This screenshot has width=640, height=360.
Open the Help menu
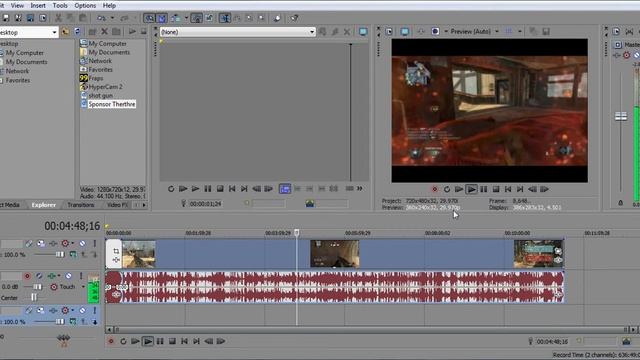tap(109, 6)
